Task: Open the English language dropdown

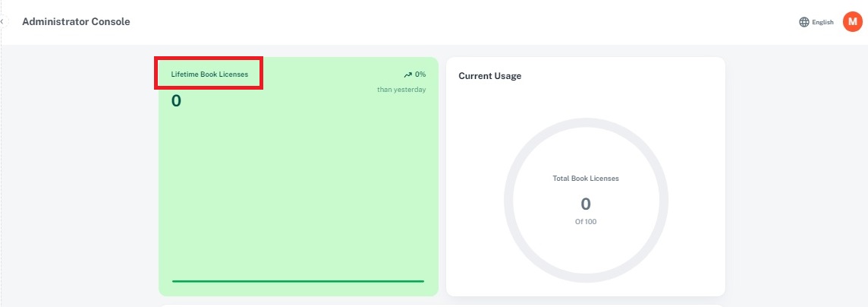Action: point(822,22)
